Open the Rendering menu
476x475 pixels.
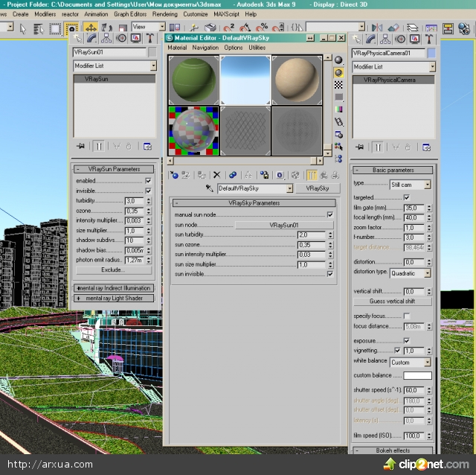(x=165, y=14)
